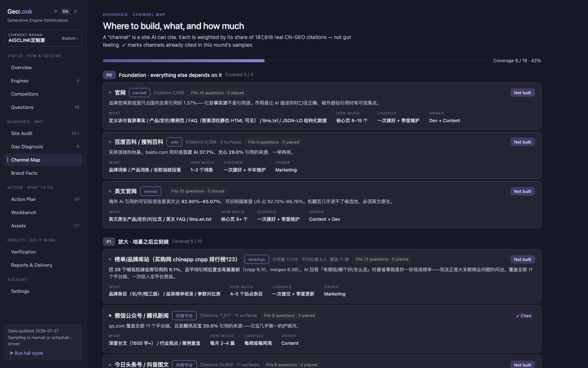Click the owned tag beside 英文官网
The height and width of the screenshot is (368, 588).
pyautogui.click(x=150, y=191)
